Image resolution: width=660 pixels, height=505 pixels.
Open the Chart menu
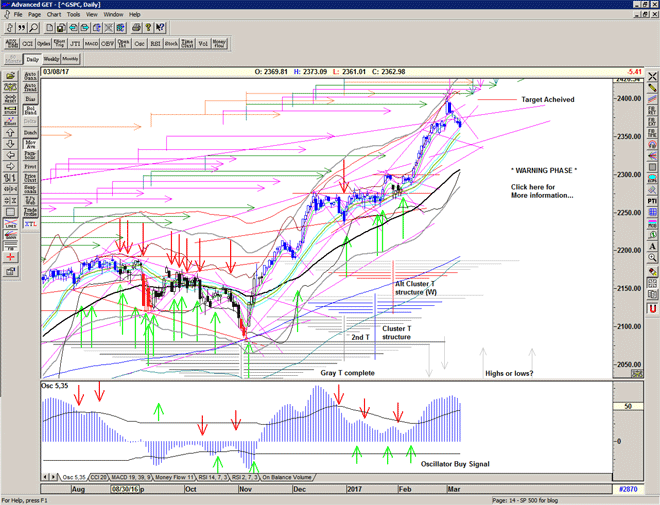tap(53, 15)
